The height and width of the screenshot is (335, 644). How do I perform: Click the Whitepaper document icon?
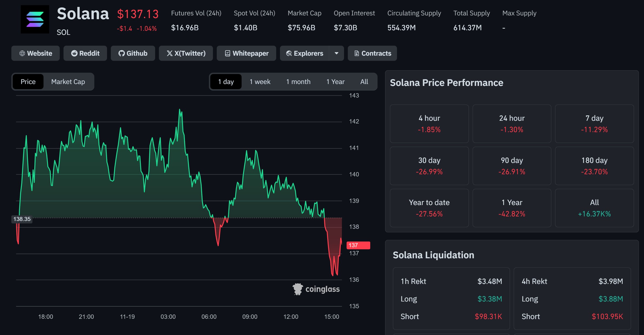(228, 53)
